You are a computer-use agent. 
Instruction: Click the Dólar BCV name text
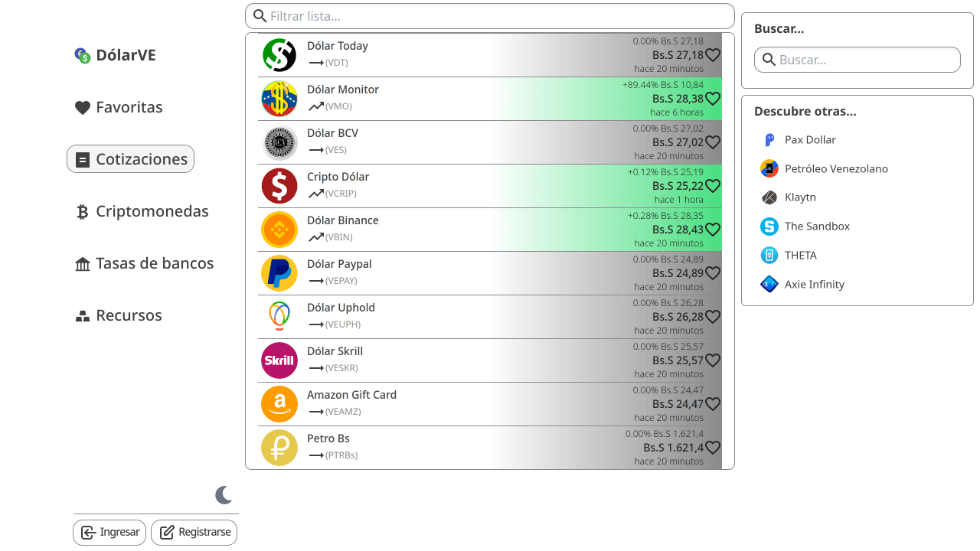coord(332,133)
